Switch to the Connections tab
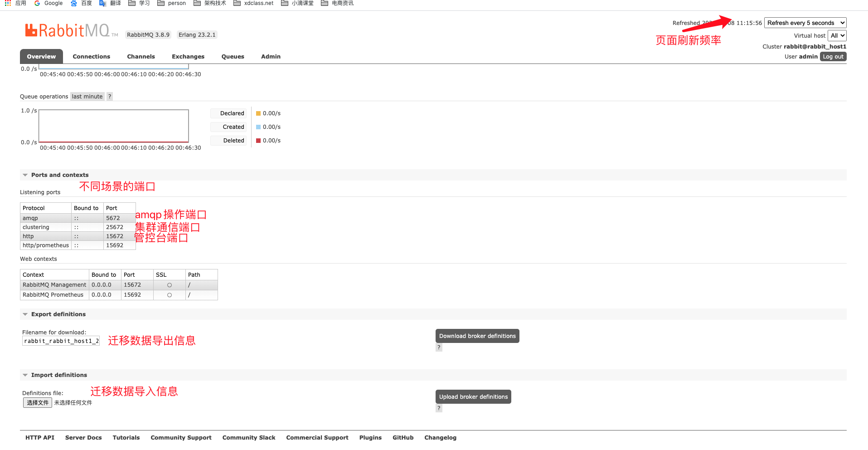The image size is (868, 450). 92,57
